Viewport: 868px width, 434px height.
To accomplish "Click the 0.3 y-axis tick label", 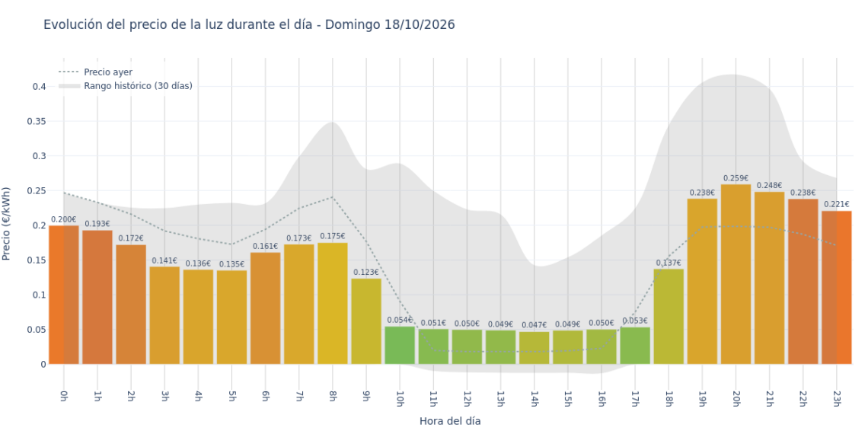I will click(x=38, y=156).
